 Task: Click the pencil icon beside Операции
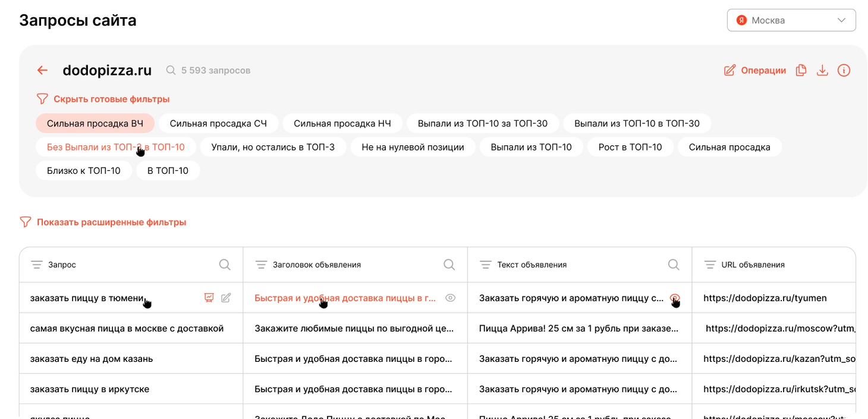pos(729,70)
